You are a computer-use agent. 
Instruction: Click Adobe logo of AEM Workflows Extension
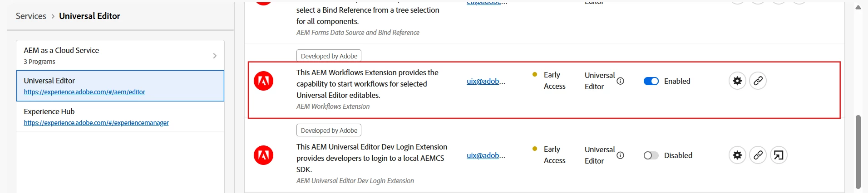(263, 81)
